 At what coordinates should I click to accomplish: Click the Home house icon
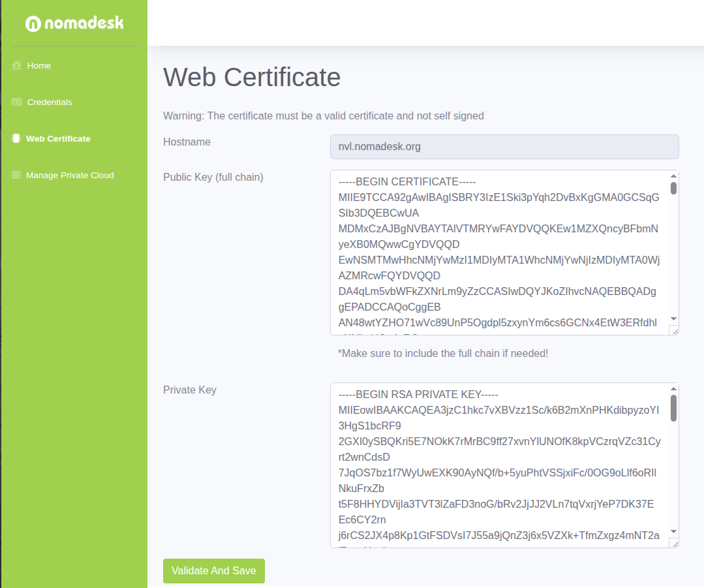pos(16,65)
